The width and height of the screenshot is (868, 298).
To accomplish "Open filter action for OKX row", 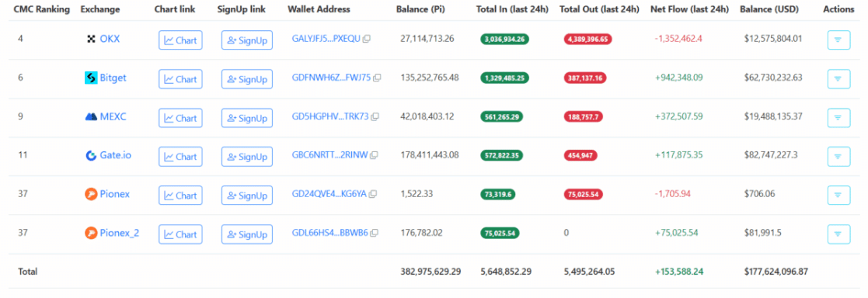I will tap(838, 40).
